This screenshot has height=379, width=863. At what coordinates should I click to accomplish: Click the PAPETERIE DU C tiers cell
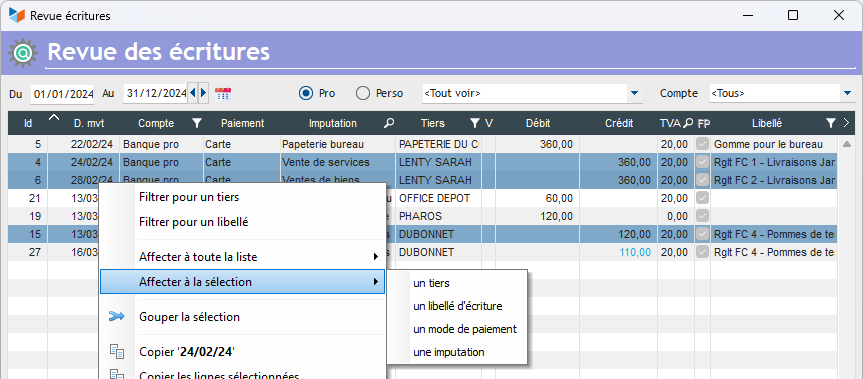point(439,145)
